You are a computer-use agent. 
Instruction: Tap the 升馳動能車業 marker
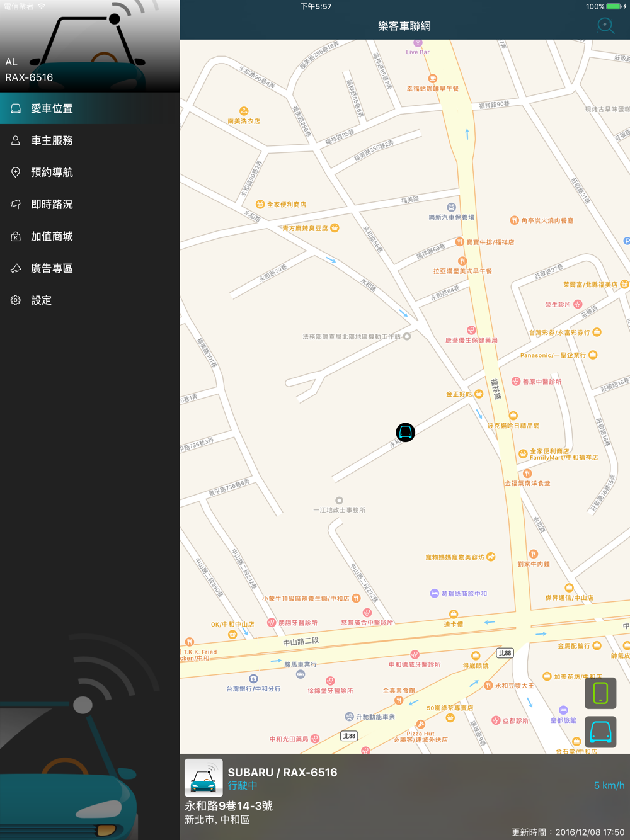click(x=349, y=717)
